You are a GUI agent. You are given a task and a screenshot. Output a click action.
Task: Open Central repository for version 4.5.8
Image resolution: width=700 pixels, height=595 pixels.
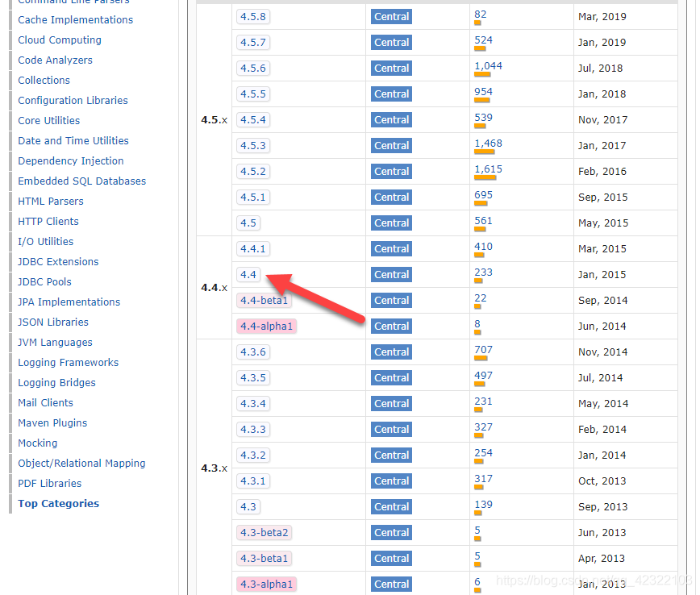click(391, 16)
